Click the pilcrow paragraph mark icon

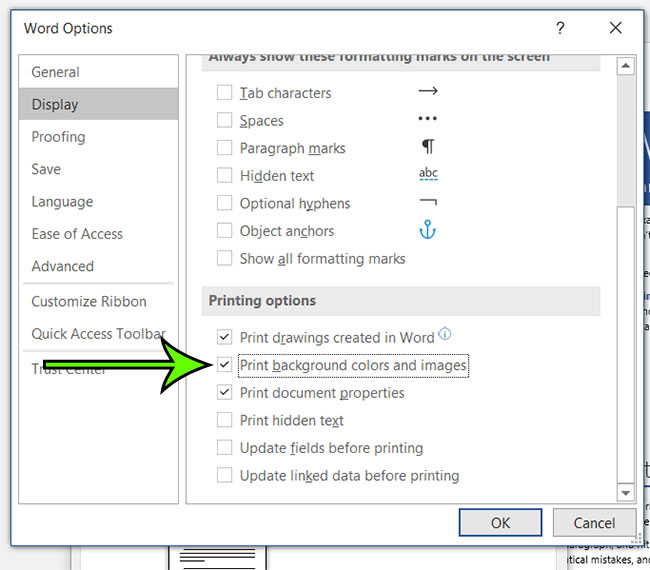click(428, 146)
